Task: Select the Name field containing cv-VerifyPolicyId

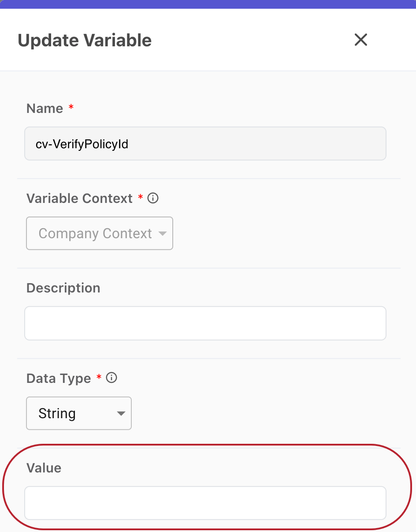Action: (205, 143)
